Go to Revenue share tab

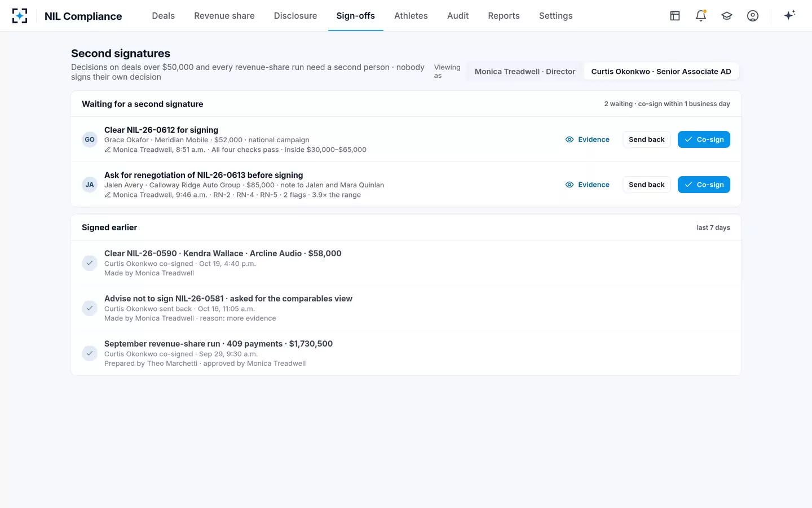(x=224, y=16)
